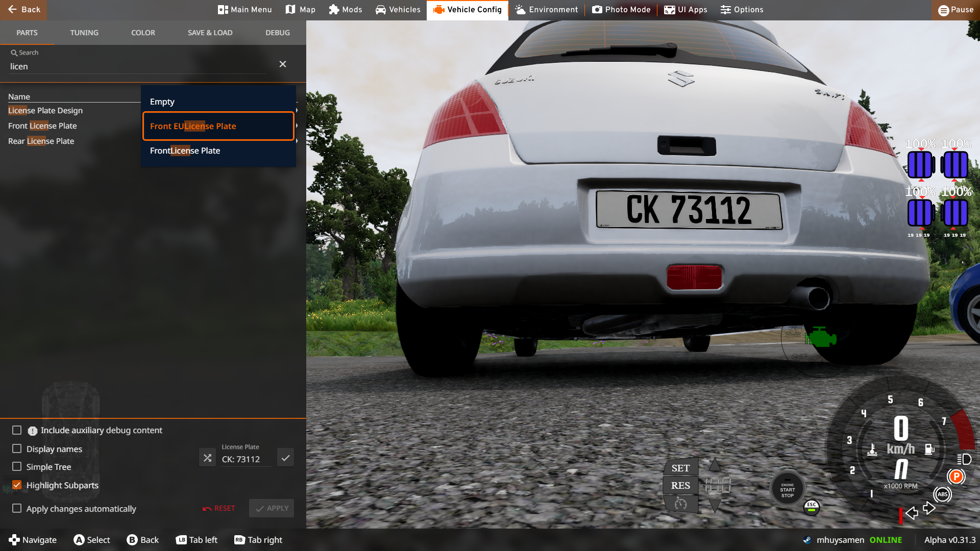Enable Simple Tree checkbox
Image resolution: width=980 pixels, height=551 pixels.
17,466
